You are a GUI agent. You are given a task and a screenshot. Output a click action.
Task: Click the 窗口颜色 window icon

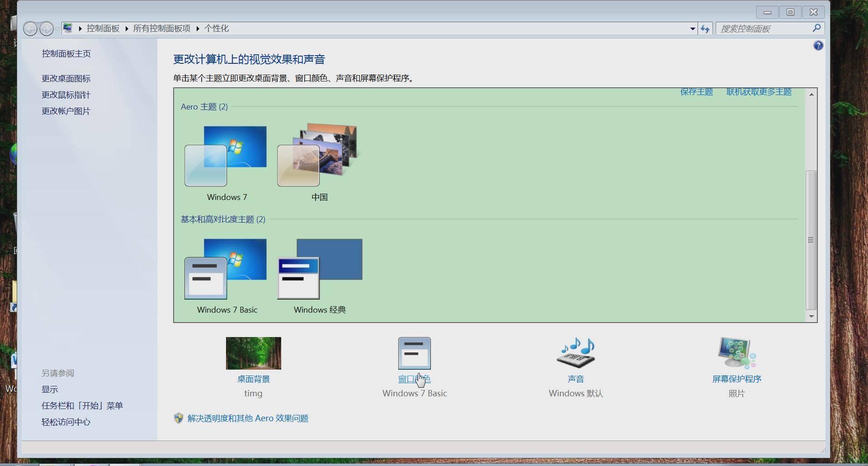tap(415, 353)
